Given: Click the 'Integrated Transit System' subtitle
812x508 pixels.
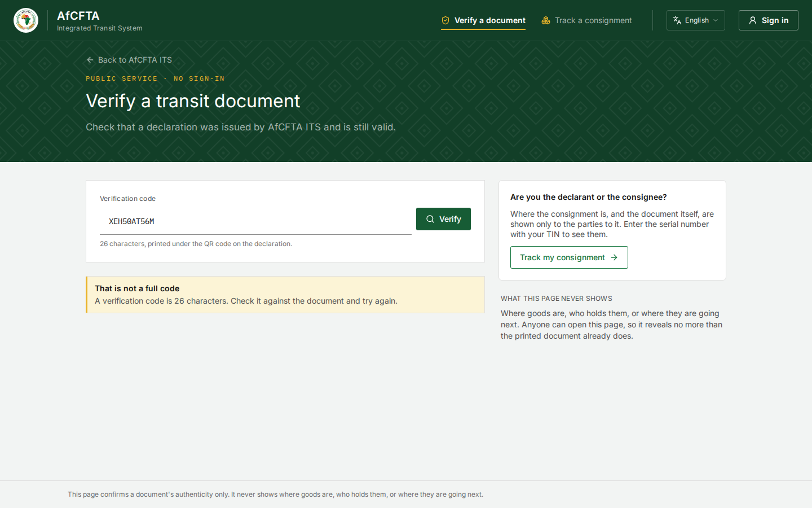Looking at the screenshot, I should point(100,28).
